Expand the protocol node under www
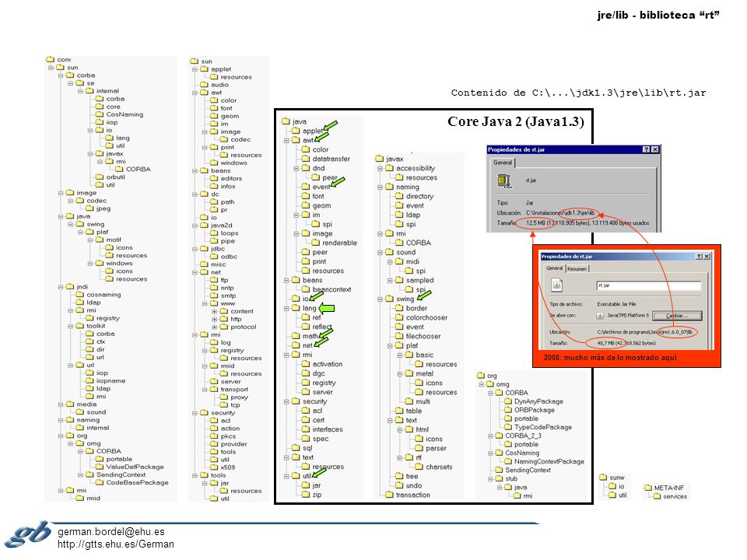This screenshot has height=560, width=747. (x=215, y=327)
